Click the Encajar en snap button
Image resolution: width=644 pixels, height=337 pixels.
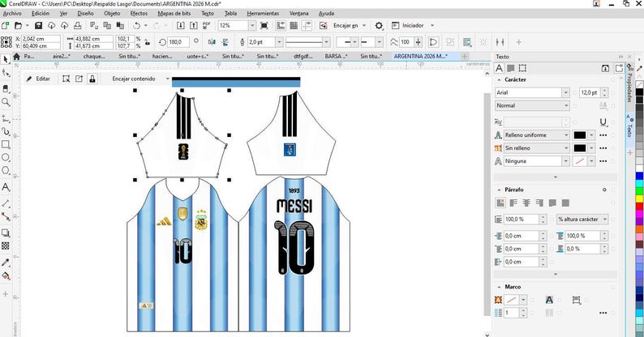346,25
